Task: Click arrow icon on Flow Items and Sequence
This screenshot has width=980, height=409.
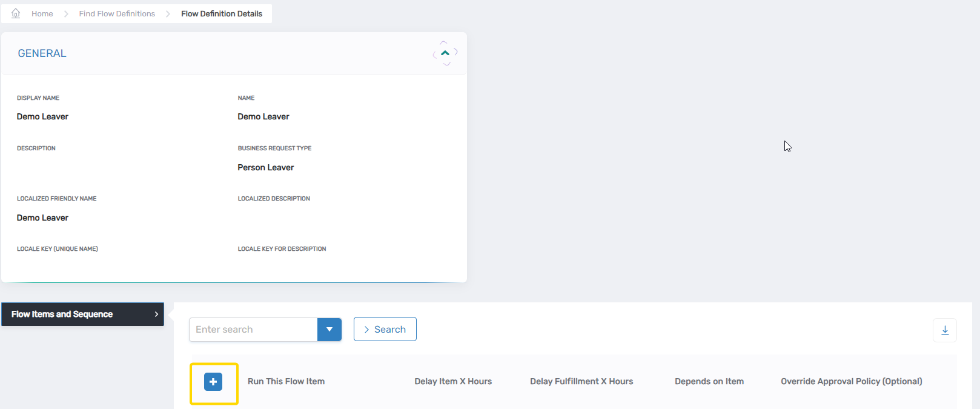Action: tap(156, 314)
